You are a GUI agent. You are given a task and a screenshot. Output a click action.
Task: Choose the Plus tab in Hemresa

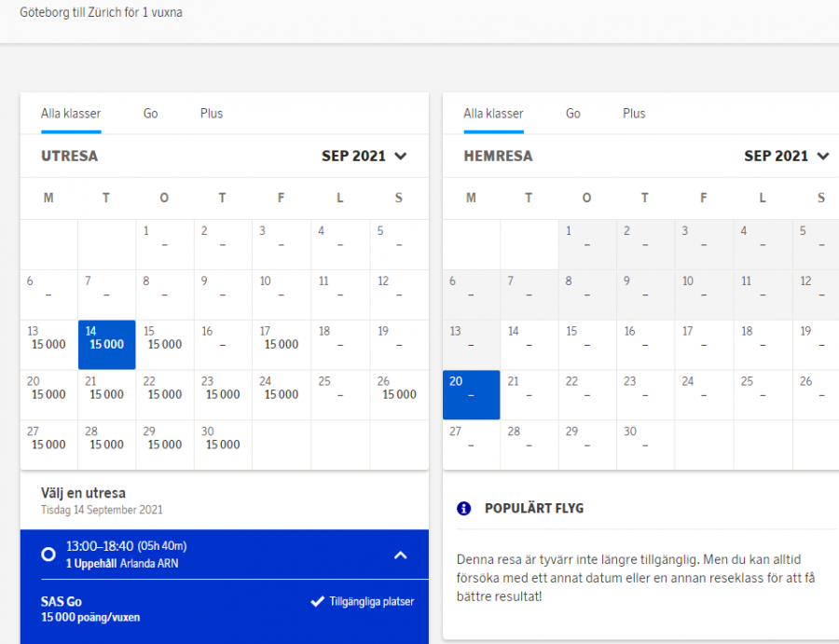click(634, 114)
